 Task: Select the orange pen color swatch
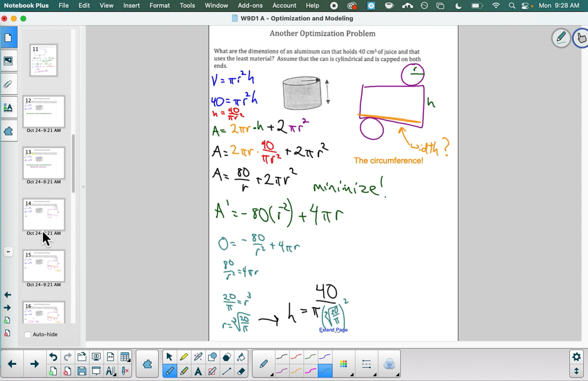pos(296,371)
